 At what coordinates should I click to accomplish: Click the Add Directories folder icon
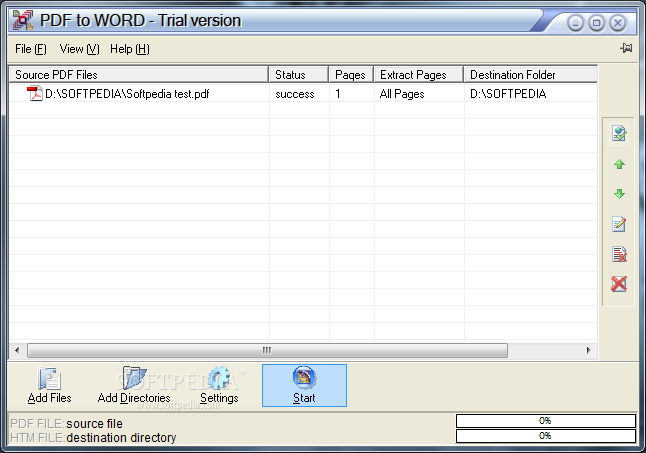134,378
